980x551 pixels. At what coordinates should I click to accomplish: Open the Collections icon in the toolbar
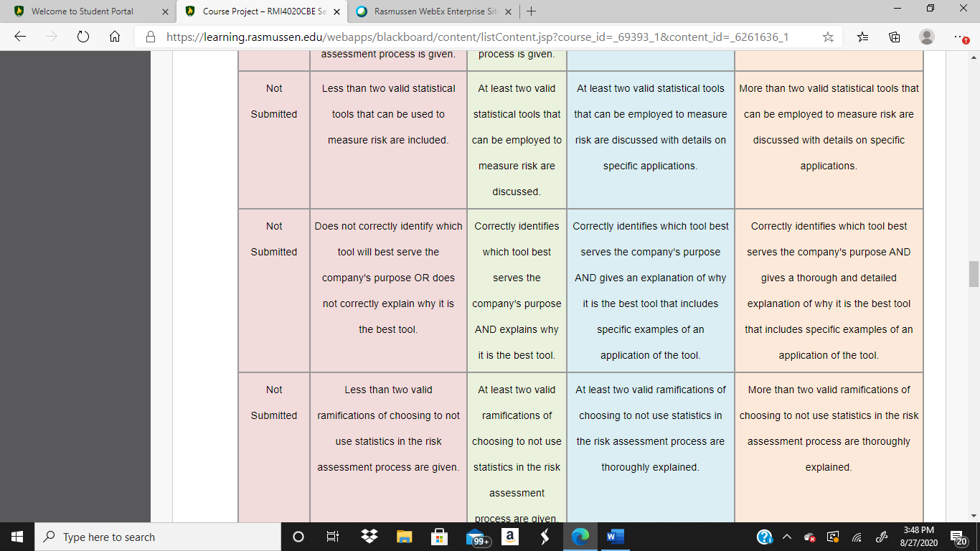pos(895,37)
